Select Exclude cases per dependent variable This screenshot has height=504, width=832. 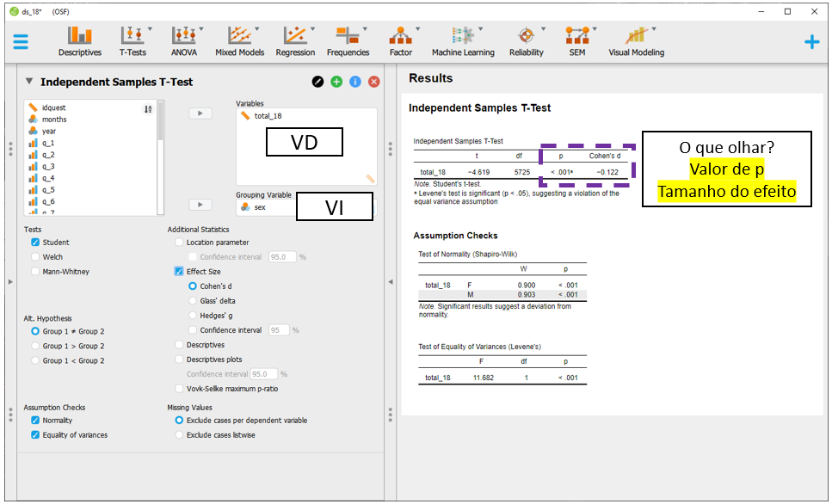point(179,421)
